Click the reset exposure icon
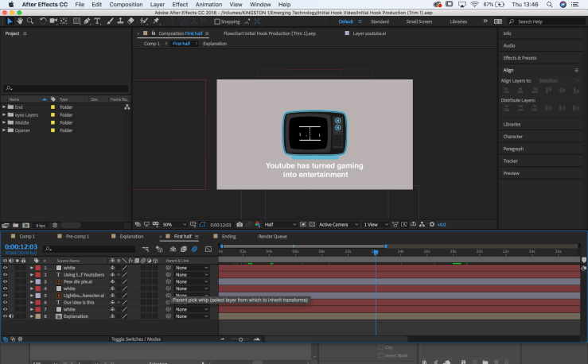This screenshot has width=588, height=364. [432, 225]
